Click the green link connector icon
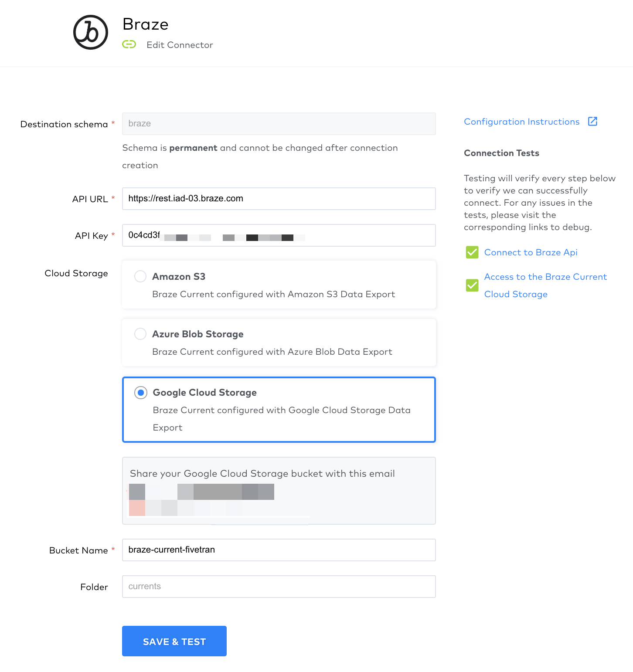633x672 pixels. tap(129, 44)
